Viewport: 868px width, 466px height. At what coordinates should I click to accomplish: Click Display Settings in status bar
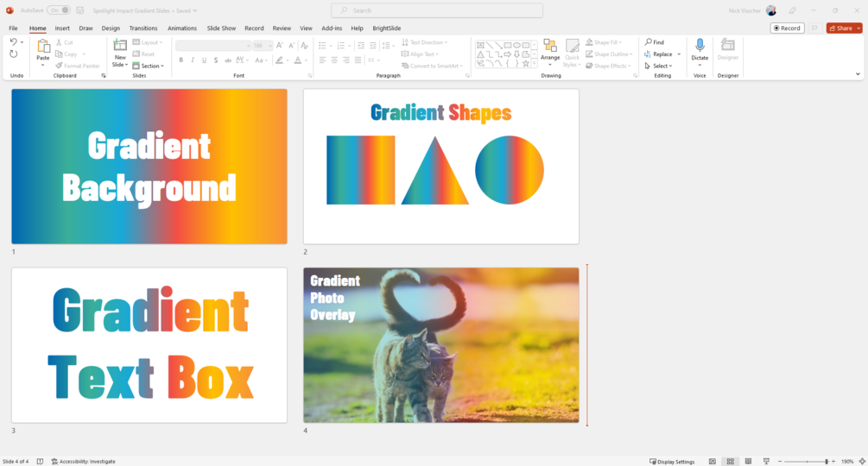point(672,461)
